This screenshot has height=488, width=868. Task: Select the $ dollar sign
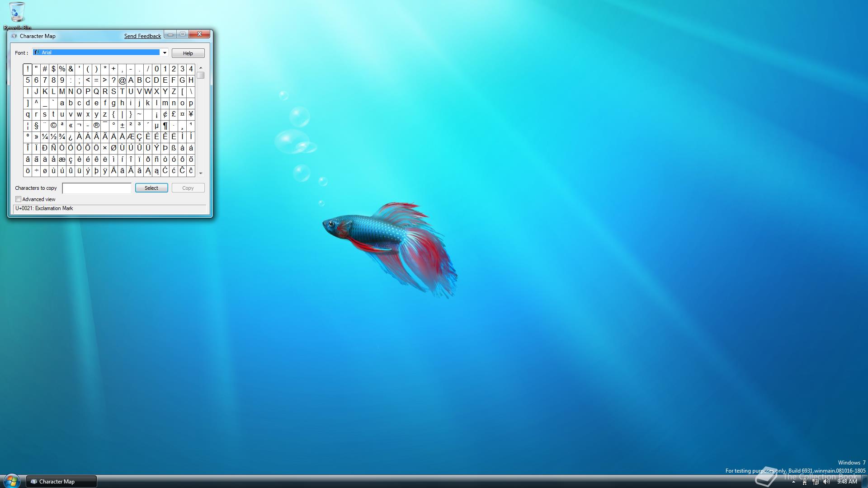(53, 69)
